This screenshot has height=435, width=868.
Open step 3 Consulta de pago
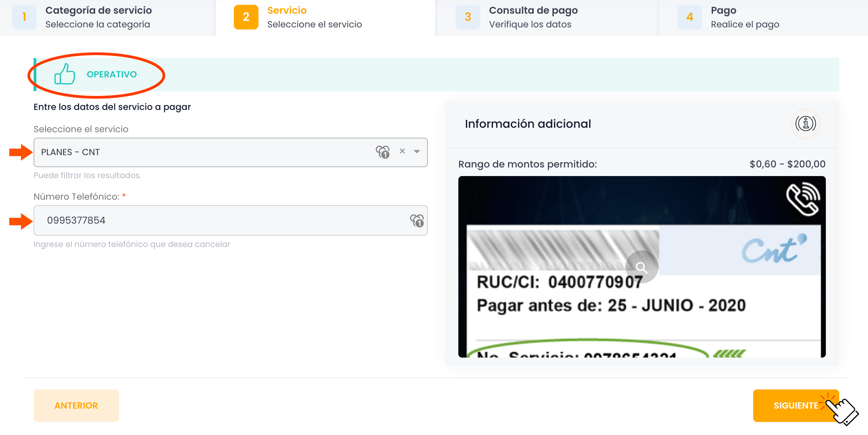coord(547,17)
